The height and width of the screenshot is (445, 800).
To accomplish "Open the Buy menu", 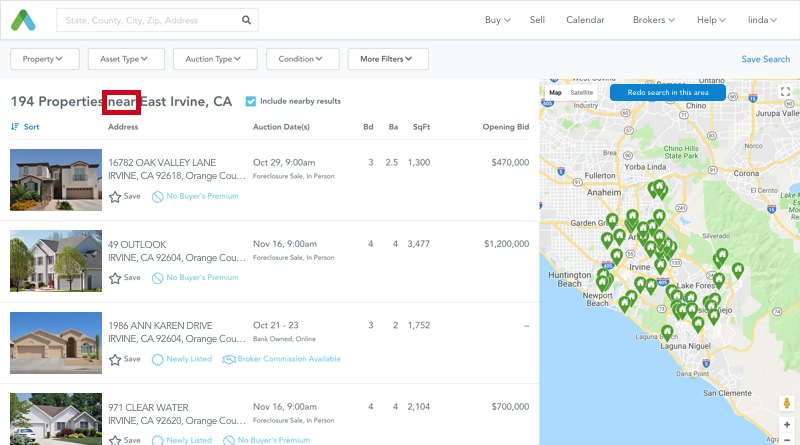I will 497,20.
